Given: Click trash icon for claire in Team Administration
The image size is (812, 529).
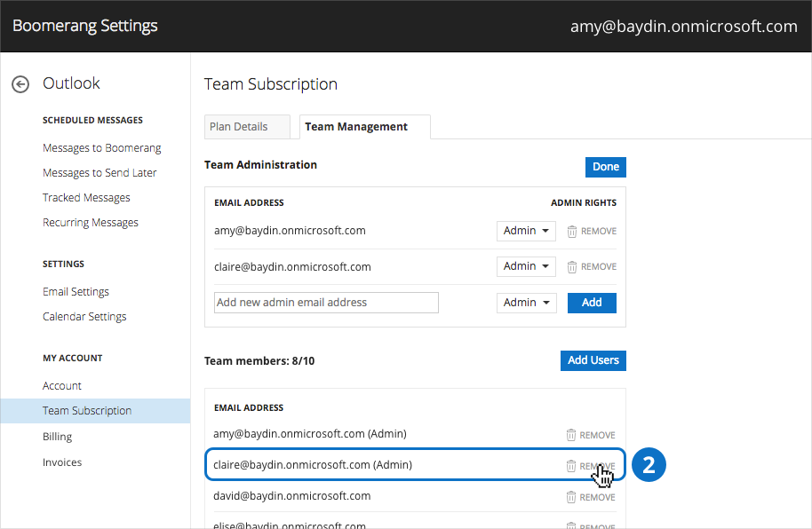Looking at the screenshot, I should (572, 266).
